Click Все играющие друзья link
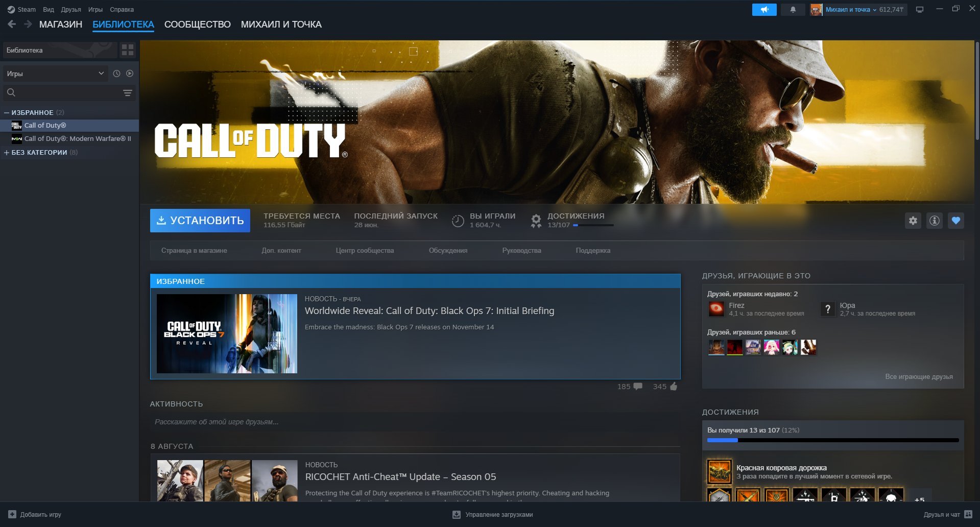Viewport: 980px width, 527px height. (919, 377)
